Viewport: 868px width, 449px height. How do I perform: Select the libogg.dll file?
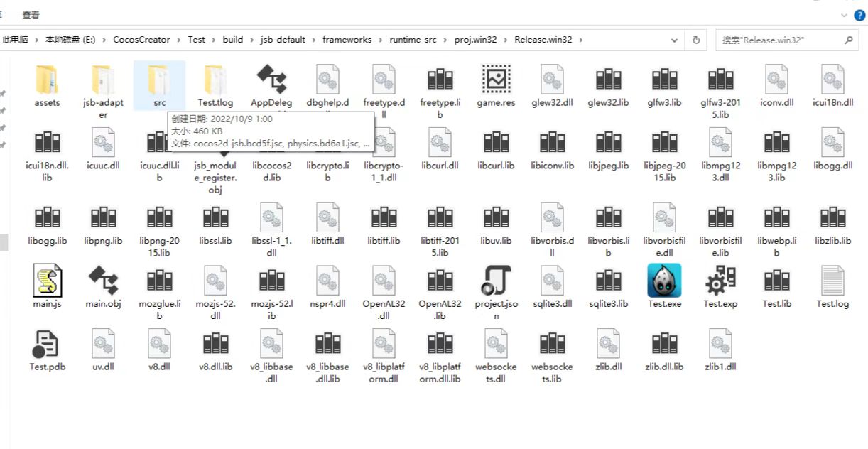click(832, 149)
